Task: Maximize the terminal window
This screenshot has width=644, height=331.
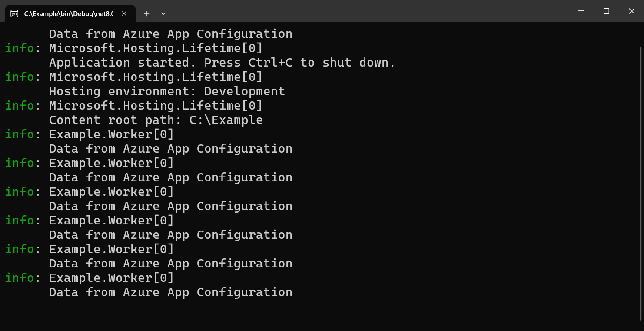Action: [606, 11]
